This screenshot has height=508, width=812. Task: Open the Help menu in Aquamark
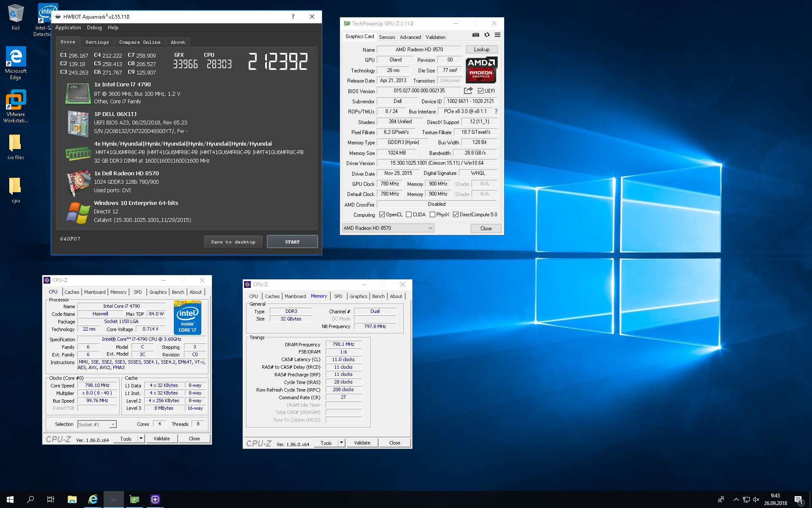pos(113,28)
